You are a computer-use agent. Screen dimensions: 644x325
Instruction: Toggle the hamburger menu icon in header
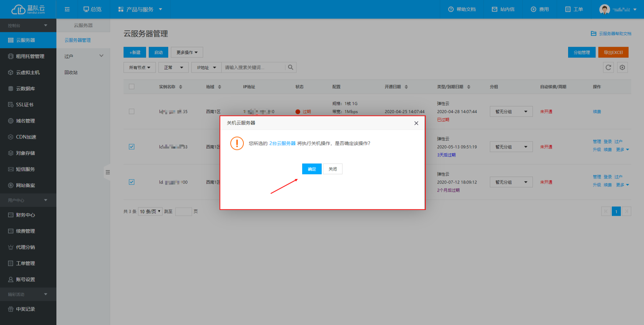click(x=67, y=9)
